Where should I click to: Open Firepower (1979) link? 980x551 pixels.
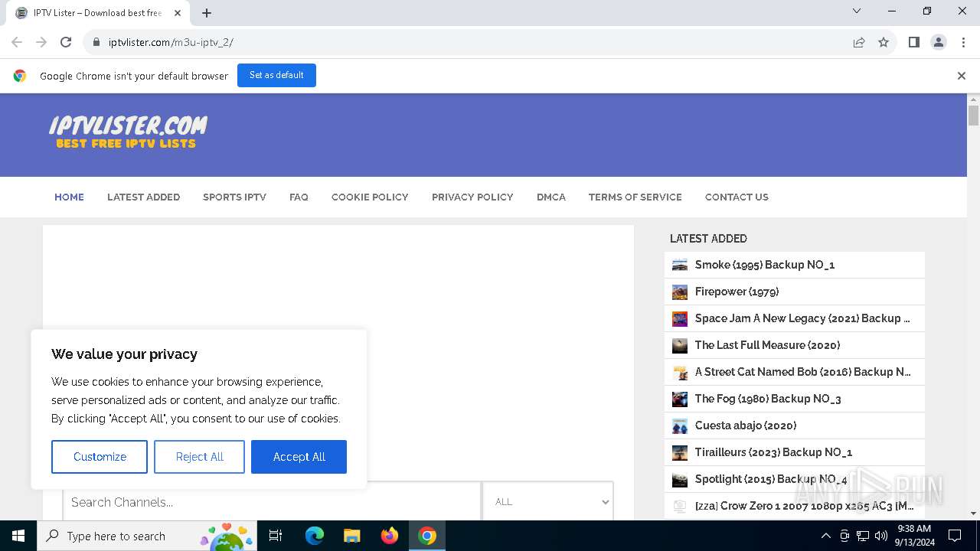(737, 292)
